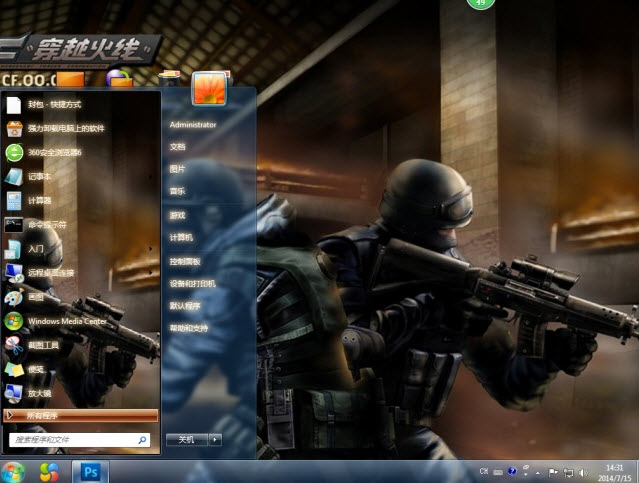
Task: Open shutdown options arrow next to 关机
Action: click(215, 439)
